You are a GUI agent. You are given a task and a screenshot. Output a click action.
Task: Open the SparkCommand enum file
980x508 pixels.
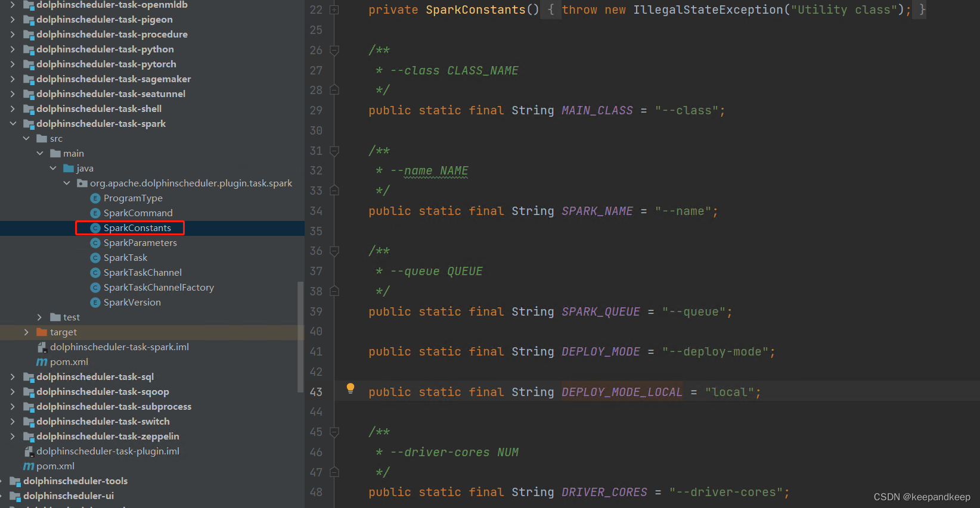click(138, 213)
